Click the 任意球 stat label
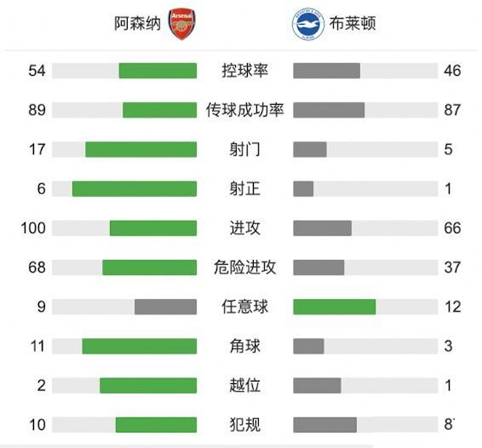482x448 pixels. tap(245, 306)
